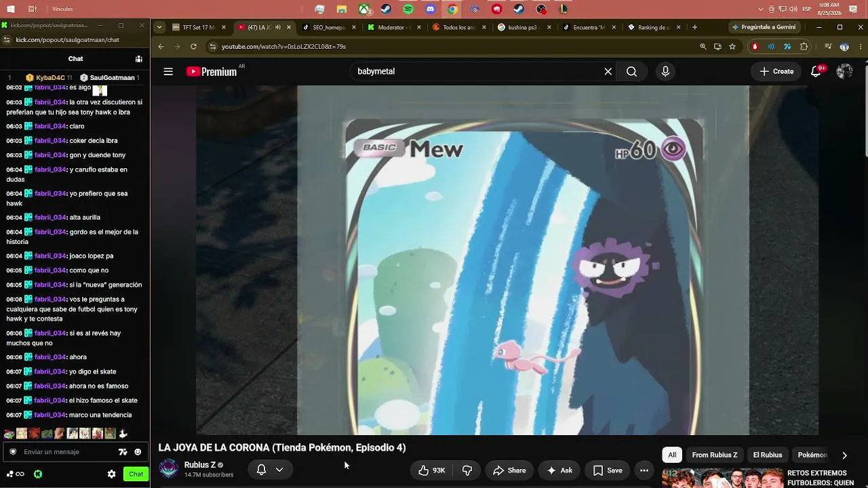Select the El Rubius filter chip
868x488 pixels.
[768, 455]
